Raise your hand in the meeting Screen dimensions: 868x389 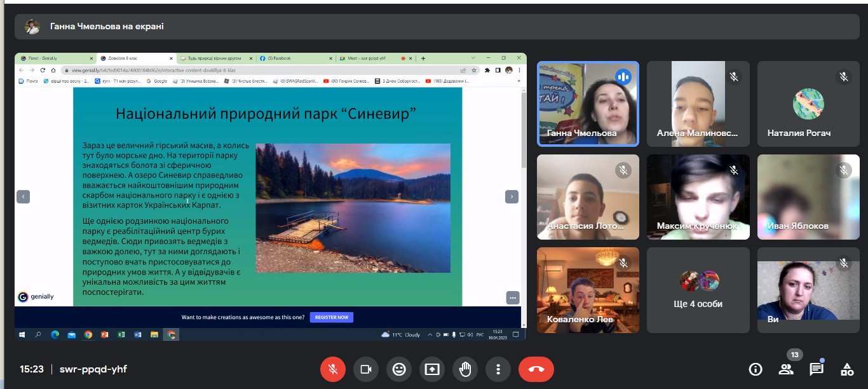[465, 369]
